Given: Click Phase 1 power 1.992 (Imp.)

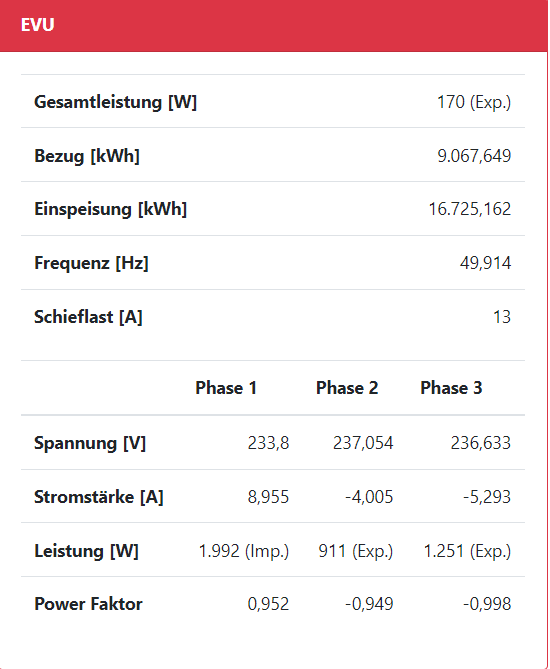Looking at the screenshot, I should 244,551.
